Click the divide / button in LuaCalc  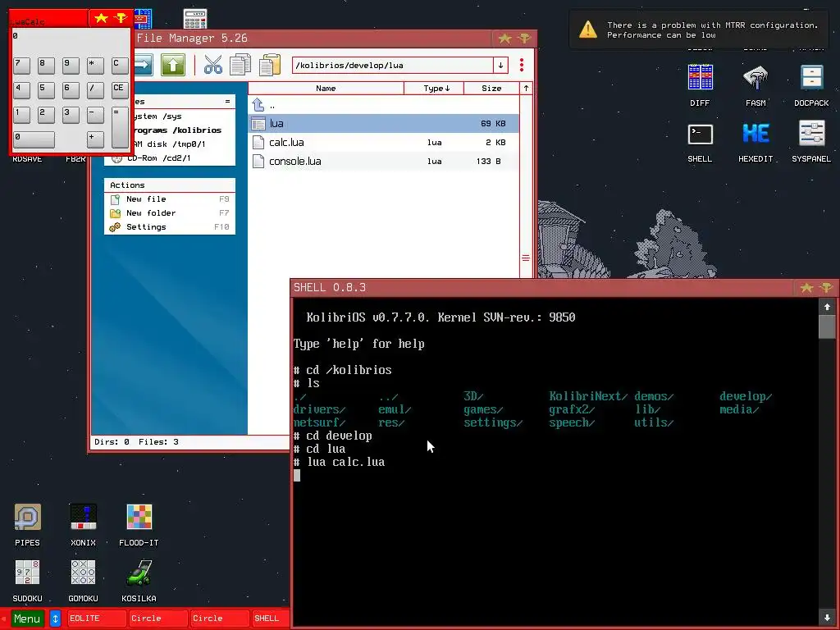tap(95, 90)
